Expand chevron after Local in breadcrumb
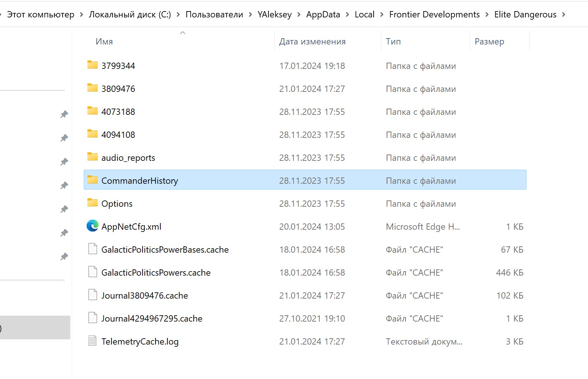 click(x=382, y=14)
